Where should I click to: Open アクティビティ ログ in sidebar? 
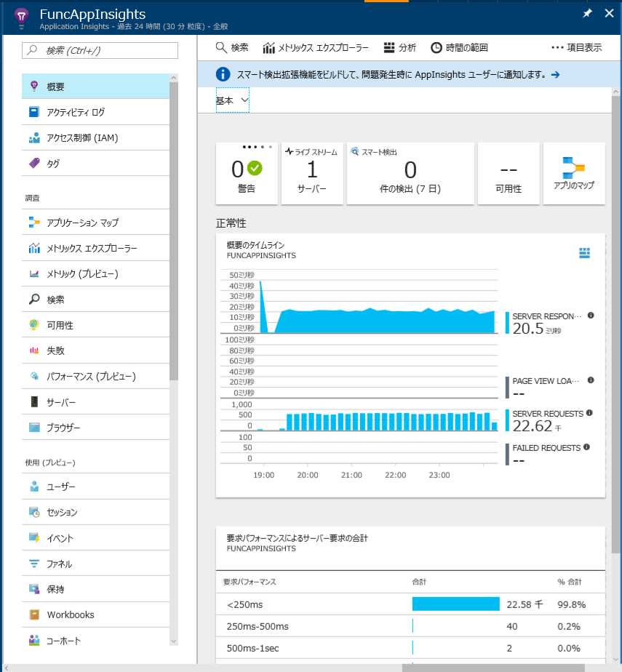95,112
